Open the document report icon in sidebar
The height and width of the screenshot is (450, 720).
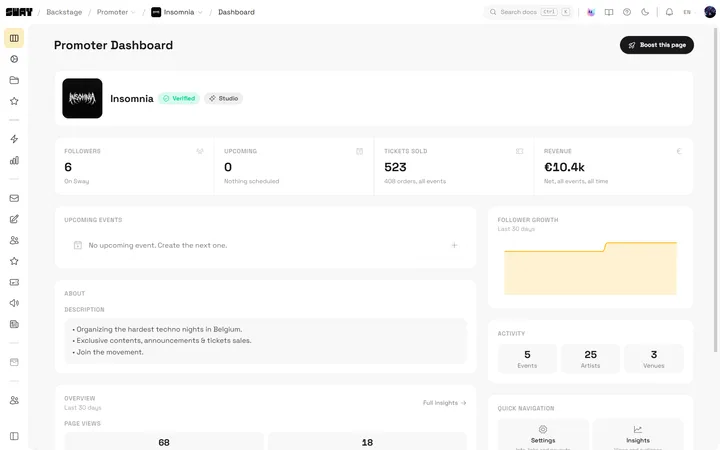(14, 324)
